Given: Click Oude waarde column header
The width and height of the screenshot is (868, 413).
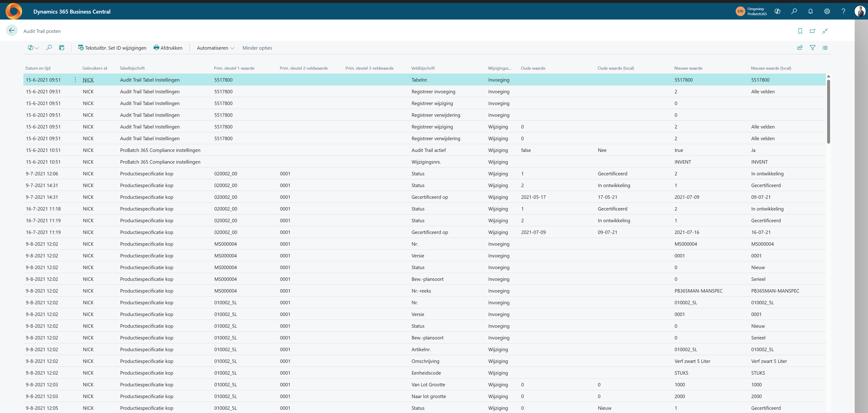Looking at the screenshot, I should 533,68.
